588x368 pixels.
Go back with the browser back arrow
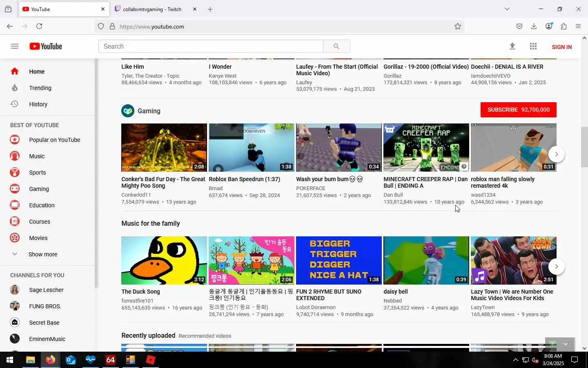(x=10, y=26)
